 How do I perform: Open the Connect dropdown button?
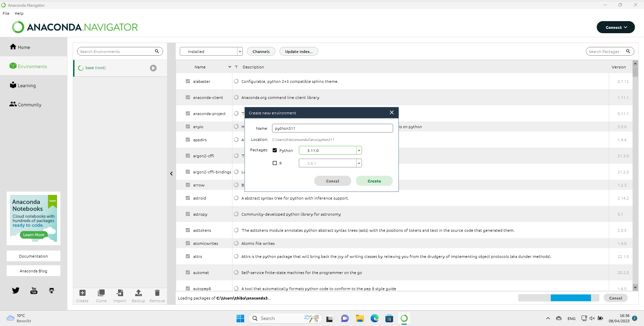pyautogui.click(x=616, y=27)
